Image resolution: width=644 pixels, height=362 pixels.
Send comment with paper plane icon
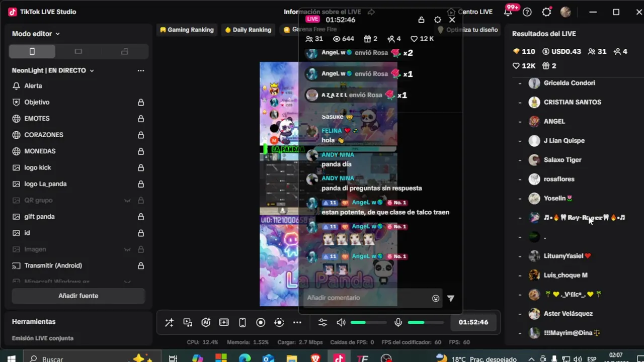pos(451,298)
